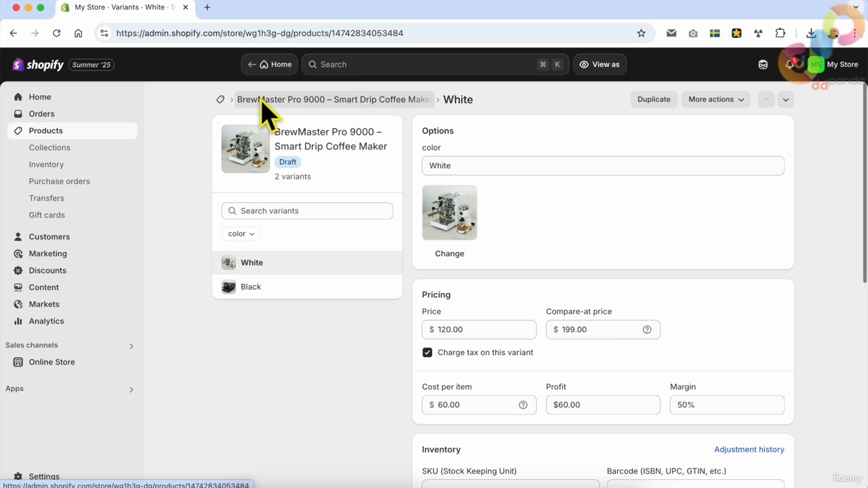Click the View as eye button
Image resolution: width=868 pixels, height=488 pixels.
tap(599, 64)
